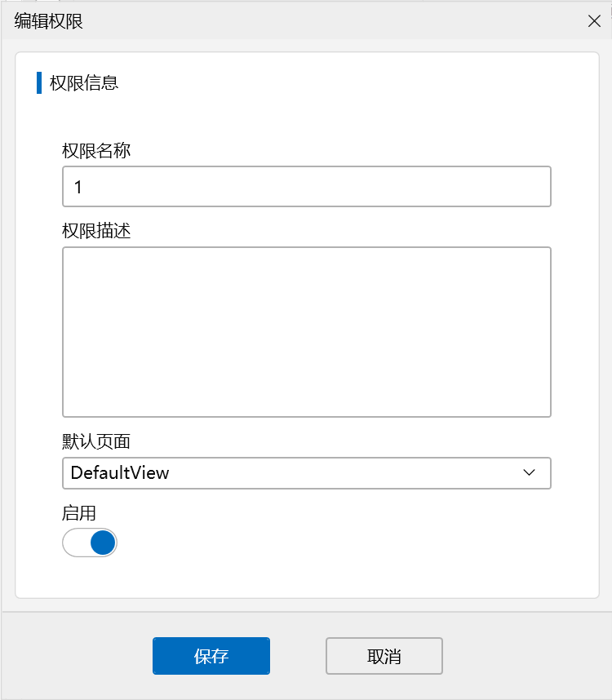Click the white track area of the 启用 switch
The image size is (612, 700).
[x=75, y=543]
